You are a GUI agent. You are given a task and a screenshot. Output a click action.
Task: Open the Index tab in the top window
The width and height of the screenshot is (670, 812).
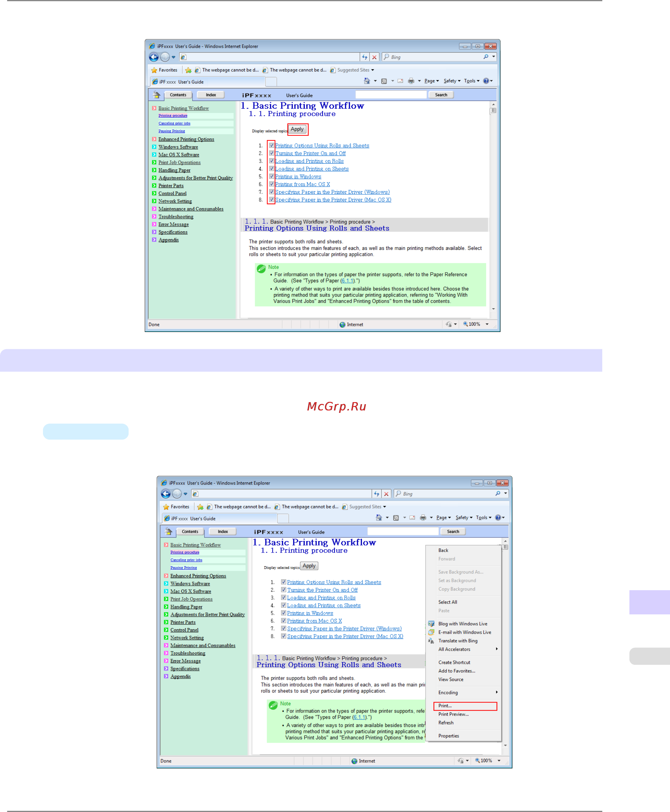coord(211,95)
